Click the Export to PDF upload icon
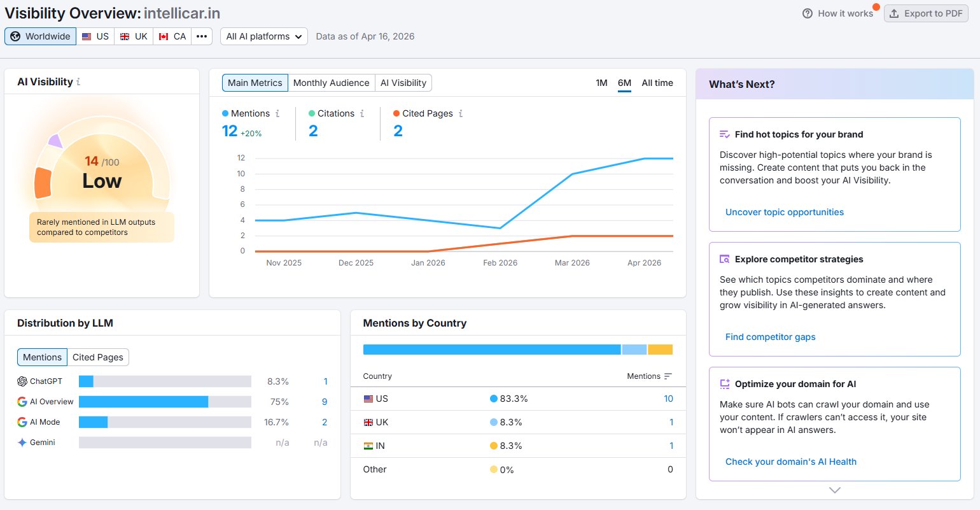Viewport: 980px width, 510px height. (894, 13)
